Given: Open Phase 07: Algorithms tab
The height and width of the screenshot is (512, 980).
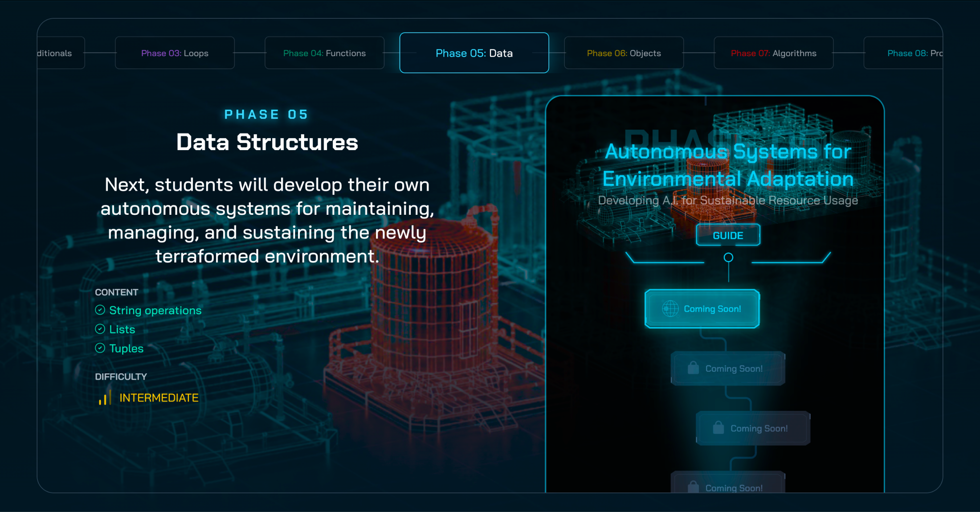Looking at the screenshot, I should [773, 53].
